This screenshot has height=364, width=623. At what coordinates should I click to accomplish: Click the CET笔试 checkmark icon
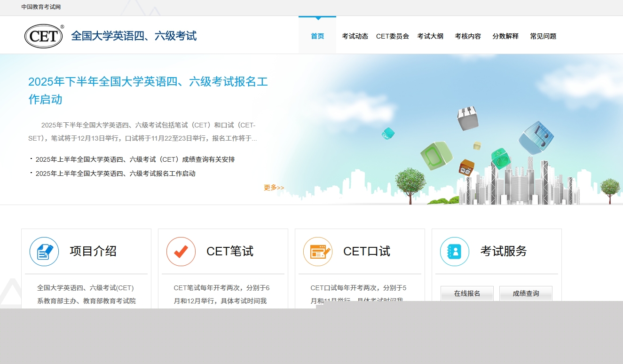click(x=181, y=252)
